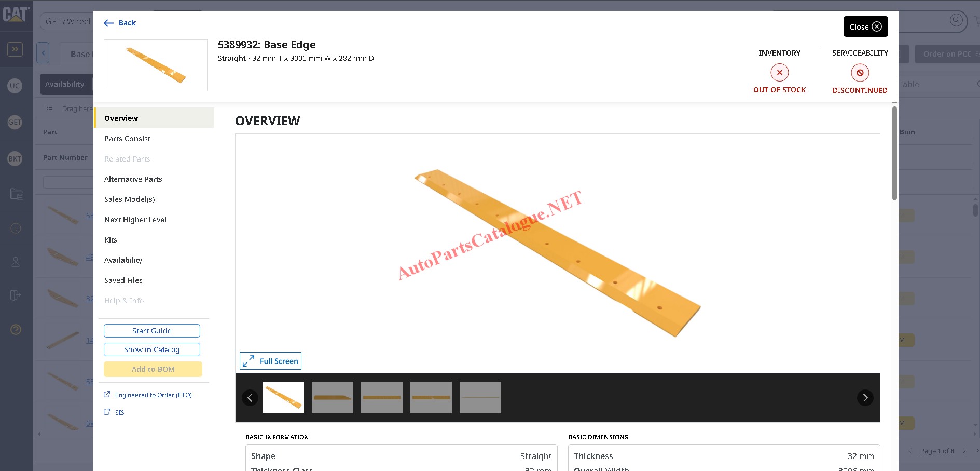Click the dialog's vertical scrollbar
Image resolution: width=980 pixels, height=471 pixels.
tap(894, 153)
